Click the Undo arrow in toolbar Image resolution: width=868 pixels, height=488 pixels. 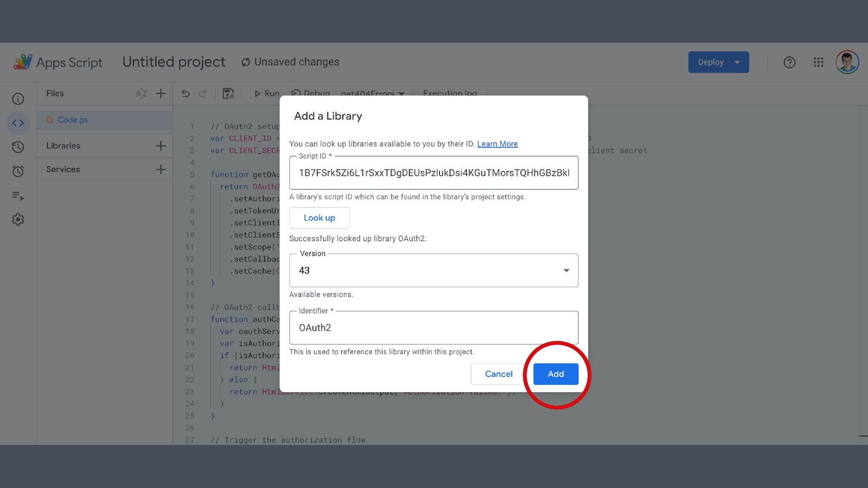coord(185,94)
